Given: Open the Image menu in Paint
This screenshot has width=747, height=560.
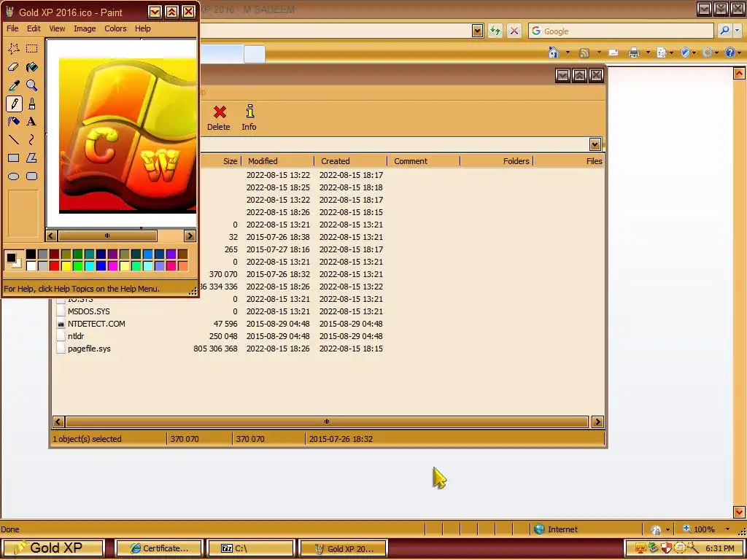Looking at the screenshot, I should coord(85,28).
